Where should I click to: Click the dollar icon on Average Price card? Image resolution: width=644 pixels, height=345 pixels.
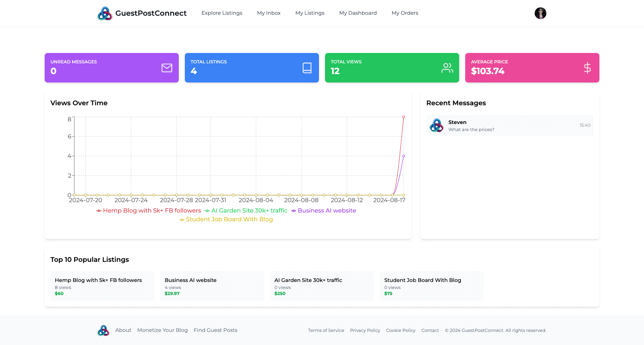point(587,68)
